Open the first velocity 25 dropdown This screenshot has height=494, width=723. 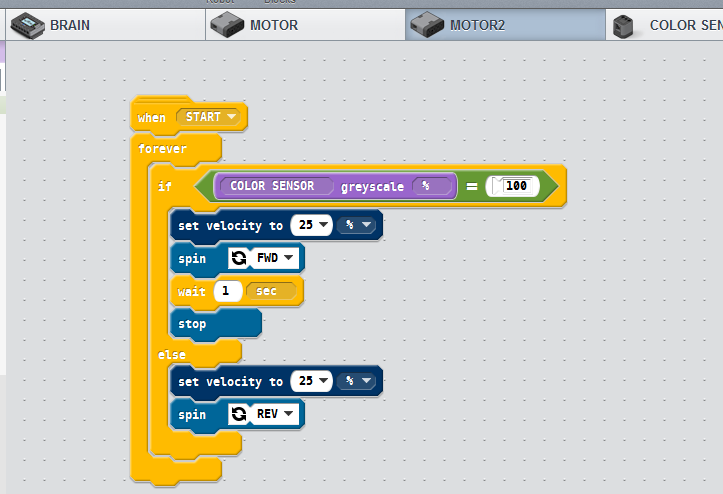coord(312,225)
